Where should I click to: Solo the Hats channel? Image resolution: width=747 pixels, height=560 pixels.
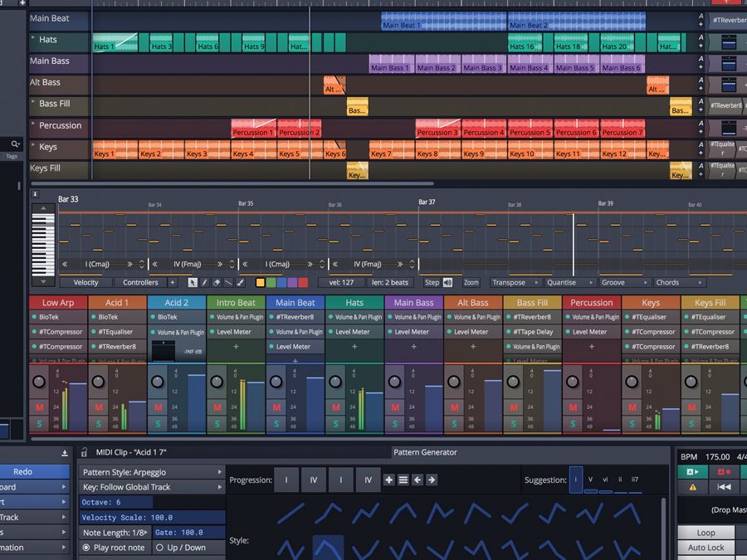tap(335, 423)
